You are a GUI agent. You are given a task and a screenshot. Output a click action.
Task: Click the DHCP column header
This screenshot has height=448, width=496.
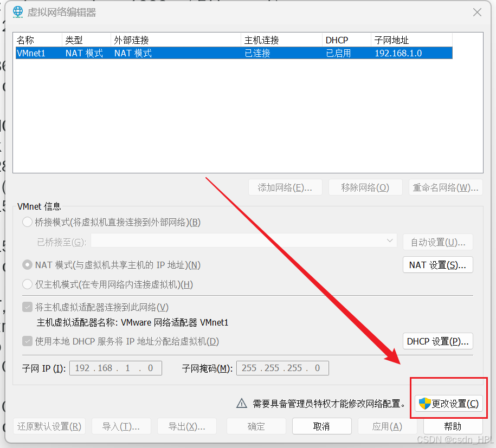click(x=347, y=40)
